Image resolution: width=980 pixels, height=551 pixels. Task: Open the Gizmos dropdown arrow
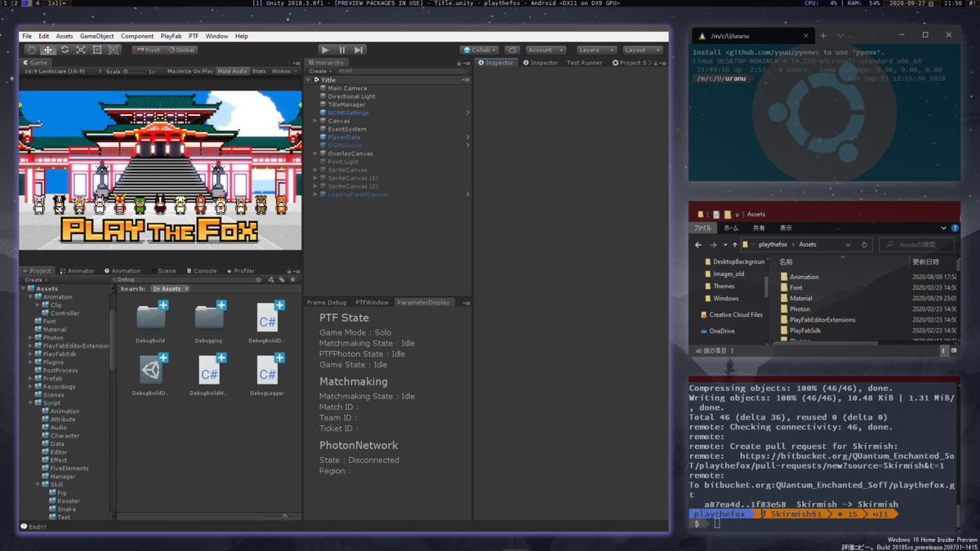click(295, 71)
